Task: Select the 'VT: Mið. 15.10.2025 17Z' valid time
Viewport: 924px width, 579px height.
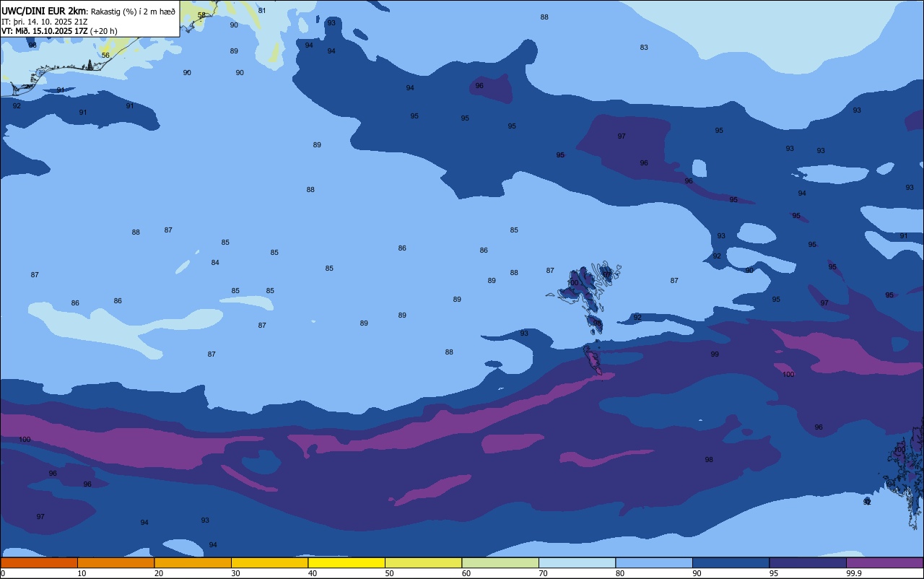Action: coord(45,31)
